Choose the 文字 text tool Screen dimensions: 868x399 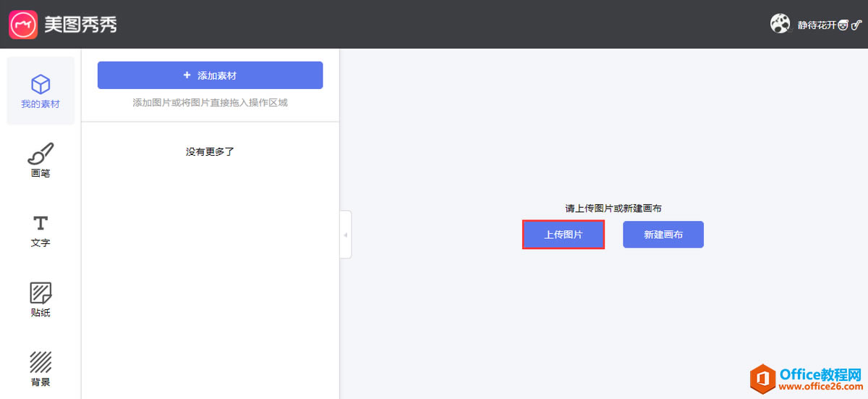pos(41,230)
